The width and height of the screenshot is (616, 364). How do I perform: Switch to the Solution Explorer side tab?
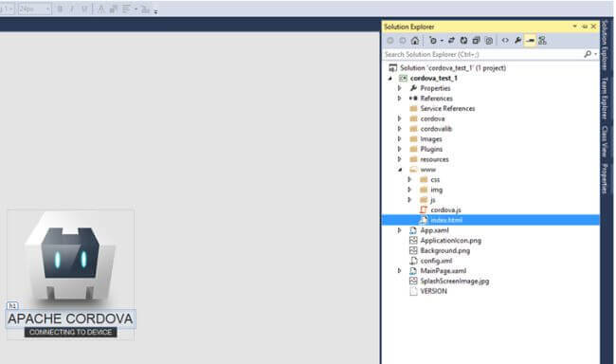click(605, 45)
